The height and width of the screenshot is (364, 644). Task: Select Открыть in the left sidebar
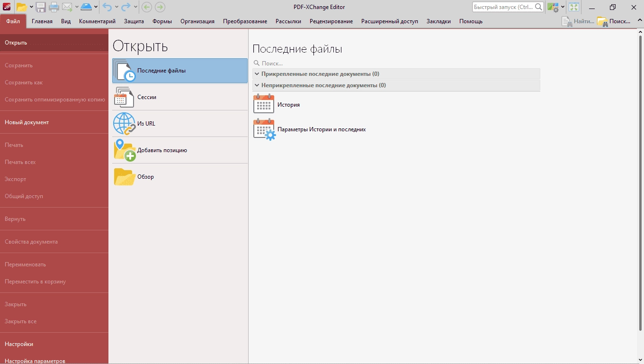54,43
